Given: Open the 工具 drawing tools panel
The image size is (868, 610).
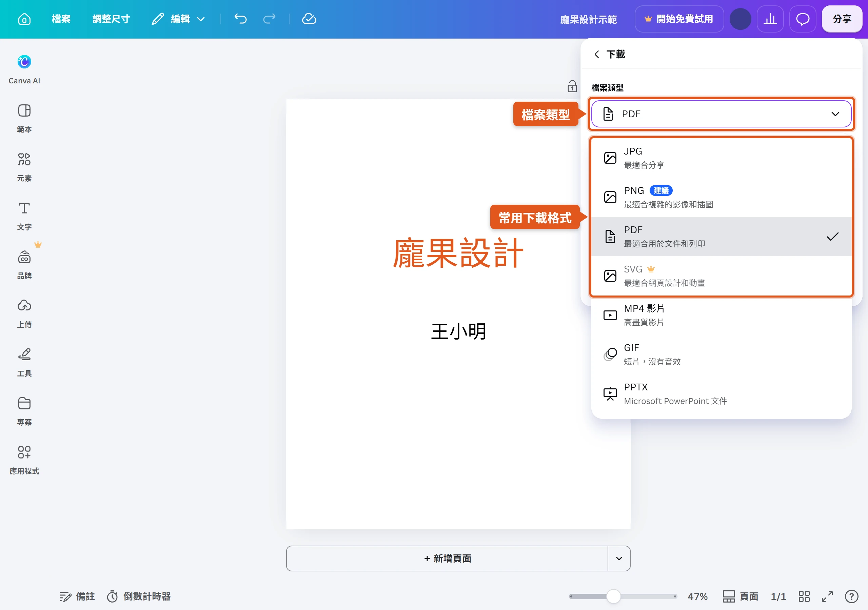Looking at the screenshot, I should 24,362.
